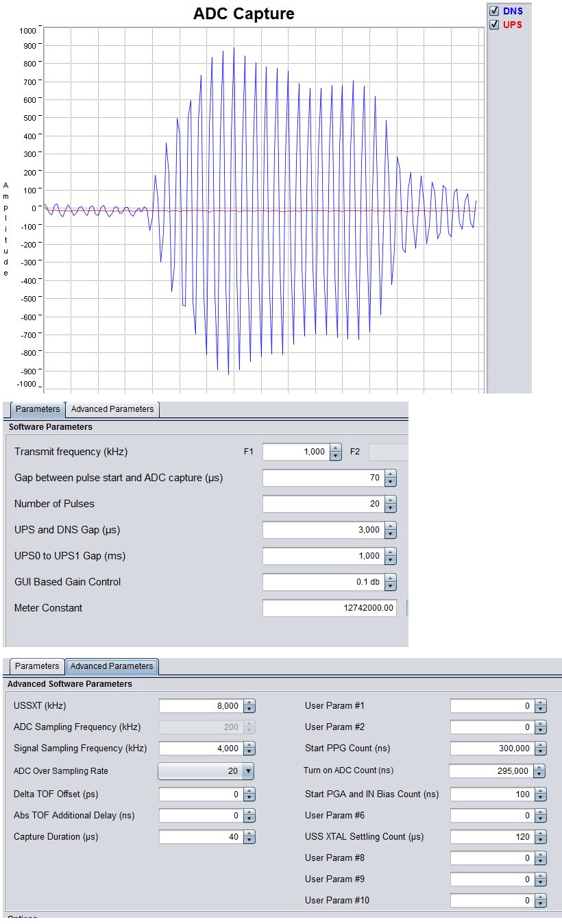Viewport: 562px width, 924px height.
Task: Adjust the Signal Sampling Frequency stepper
Action: [249, 749]
